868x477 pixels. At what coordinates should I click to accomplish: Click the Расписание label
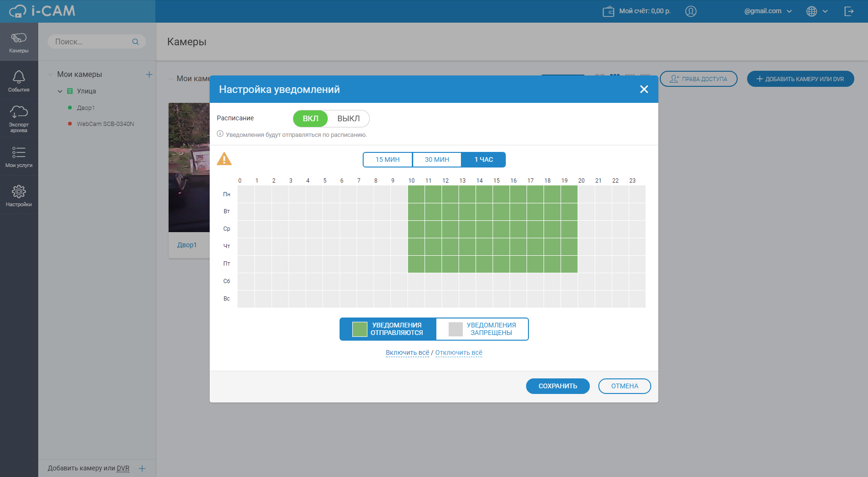235,118
